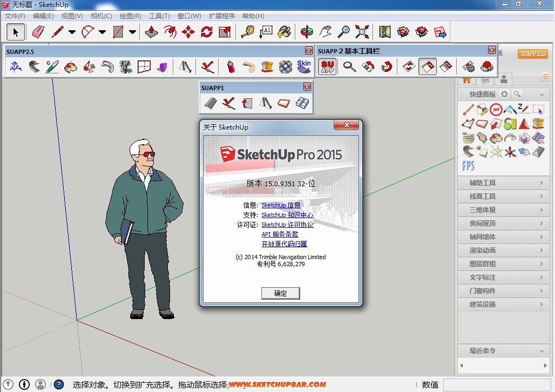Collapse the 最近命令 section
This screenshot has height=392, width=555.
pyautogui.click(x=503, y=350)
